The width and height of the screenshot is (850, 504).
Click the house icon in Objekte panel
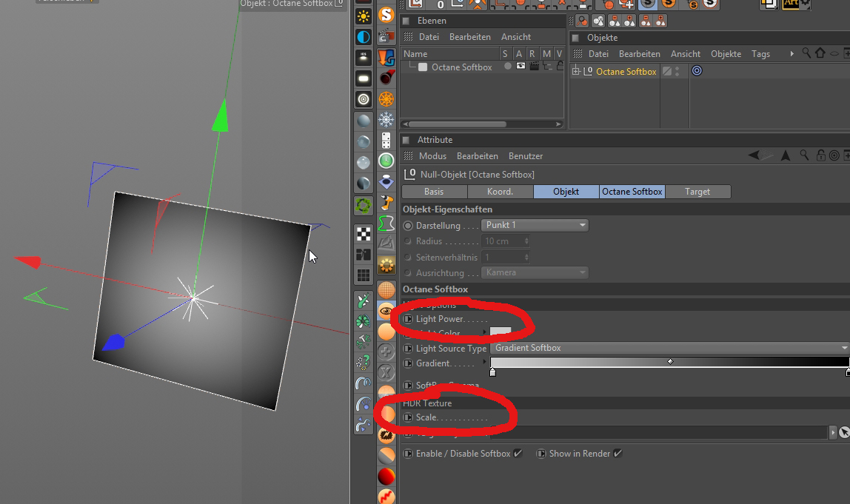tap(820, 53)
